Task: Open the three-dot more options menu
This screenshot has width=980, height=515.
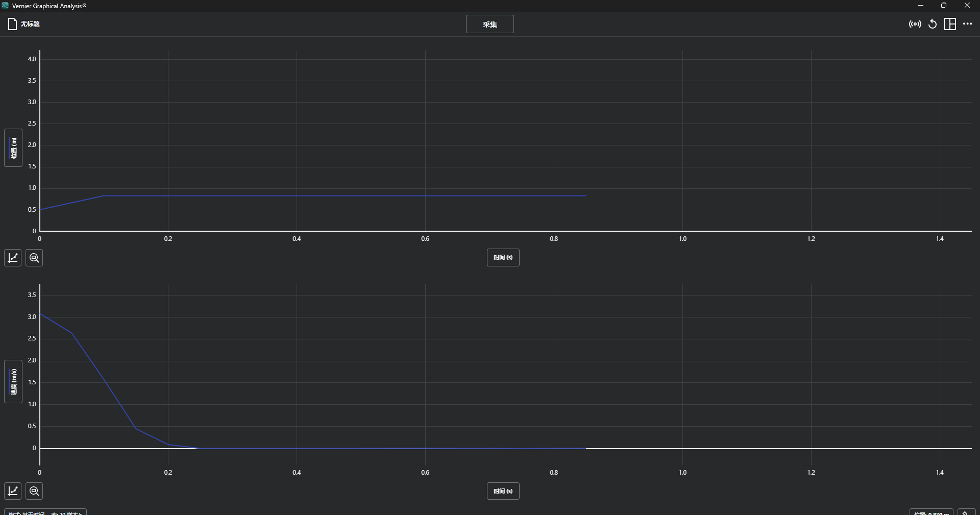Action: (967, 24)
